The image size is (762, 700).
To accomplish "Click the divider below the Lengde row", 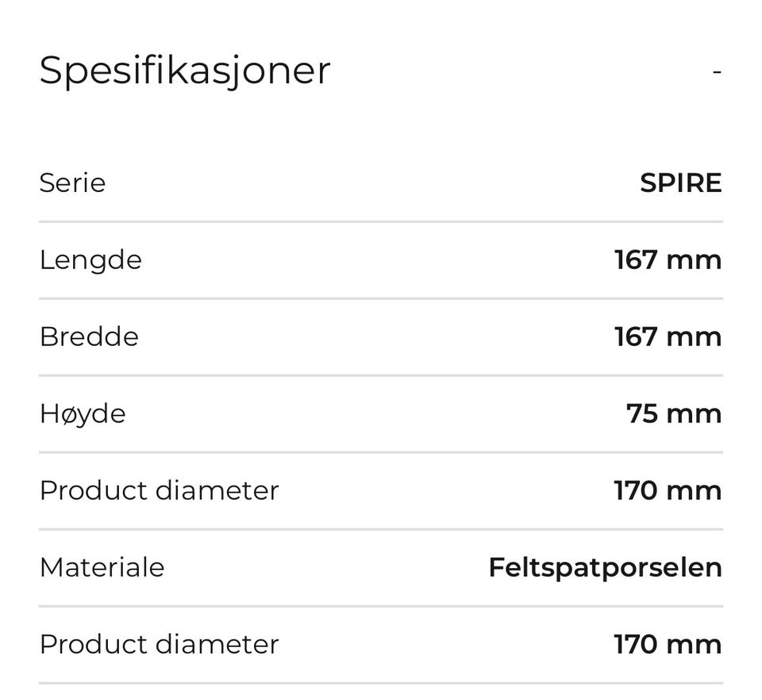I will point(381,298).
